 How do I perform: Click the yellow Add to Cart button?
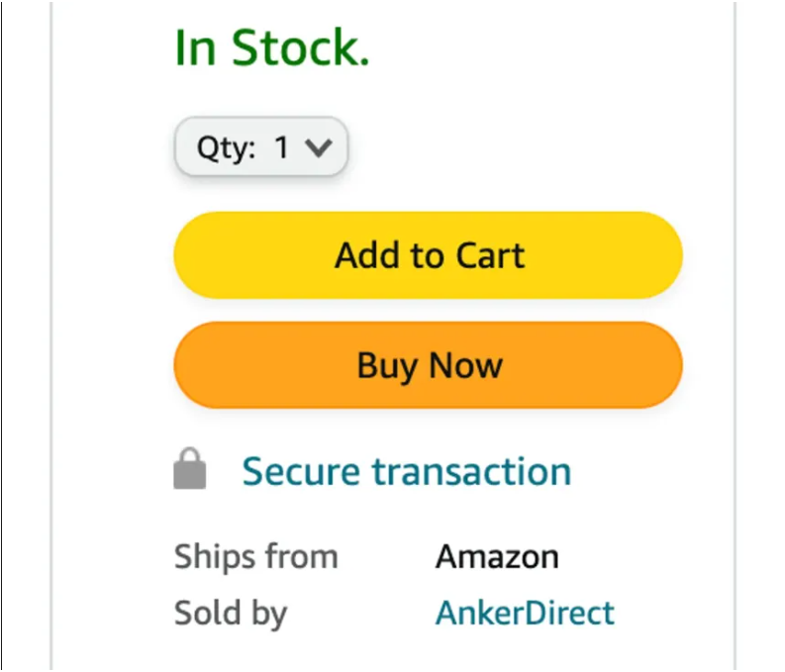click(x=429, y=255)
